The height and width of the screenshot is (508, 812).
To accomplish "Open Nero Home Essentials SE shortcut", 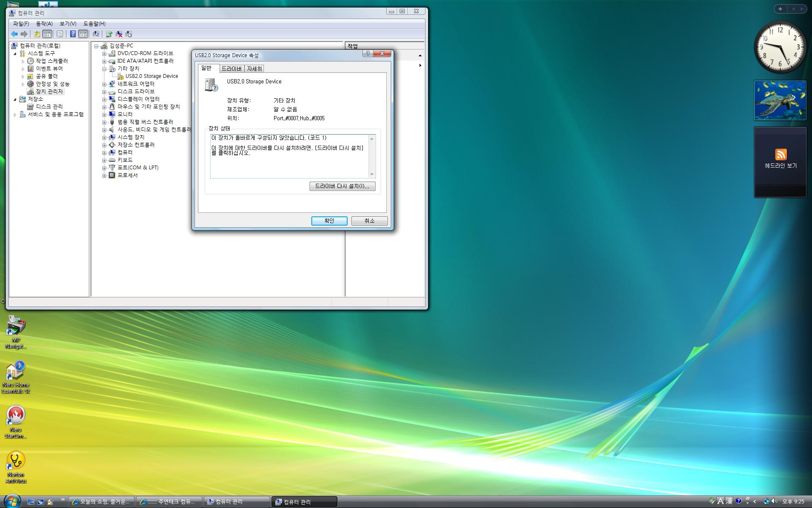I will tap(16, 377).
